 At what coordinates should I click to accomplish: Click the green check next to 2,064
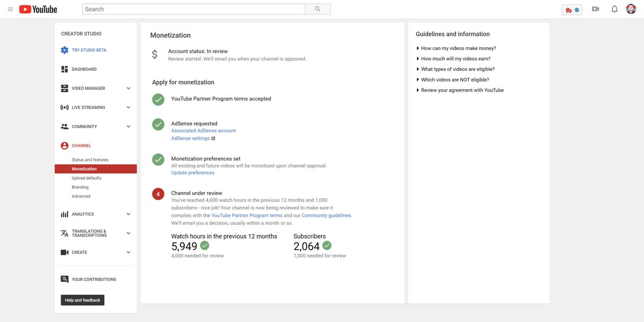tap(327, 245)
